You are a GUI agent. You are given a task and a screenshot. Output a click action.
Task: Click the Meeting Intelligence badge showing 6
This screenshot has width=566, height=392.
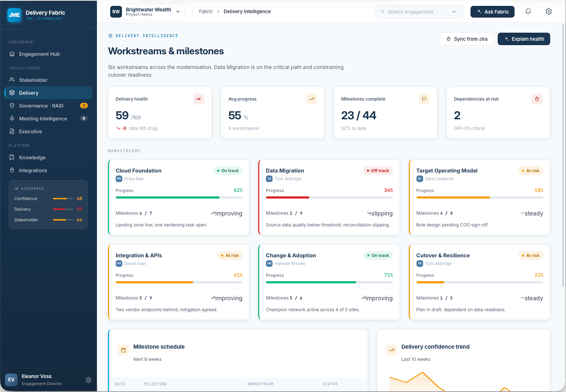tap(84, 119)
